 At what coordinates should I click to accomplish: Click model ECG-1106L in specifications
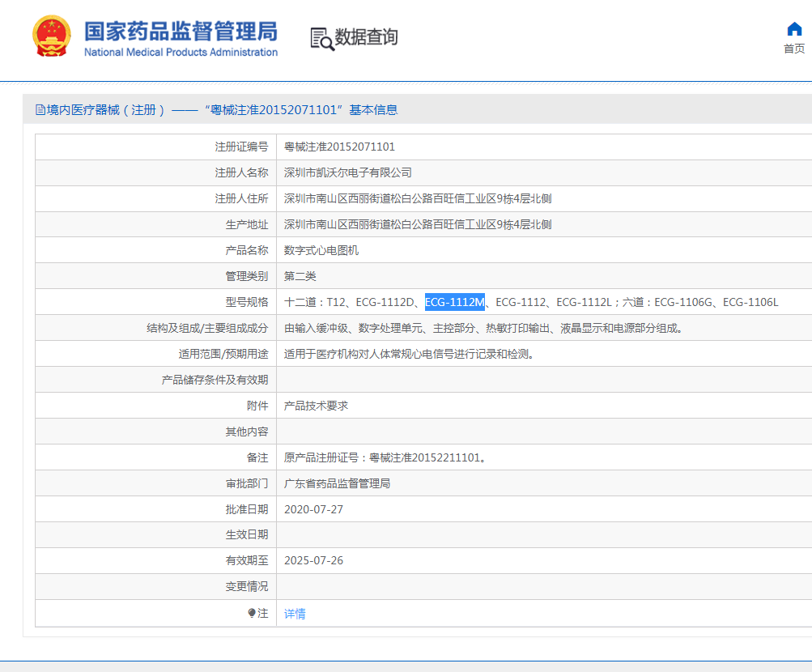tap(750, 302)
